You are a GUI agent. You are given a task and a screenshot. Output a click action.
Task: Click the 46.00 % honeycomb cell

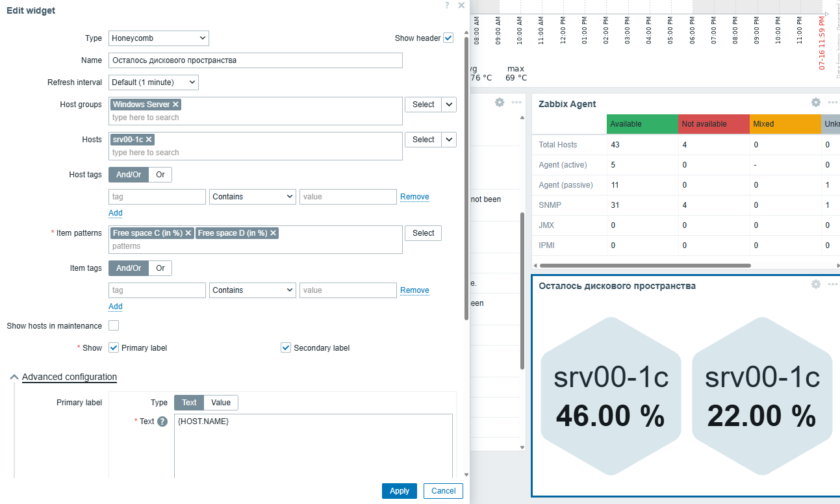pos(611,397)
